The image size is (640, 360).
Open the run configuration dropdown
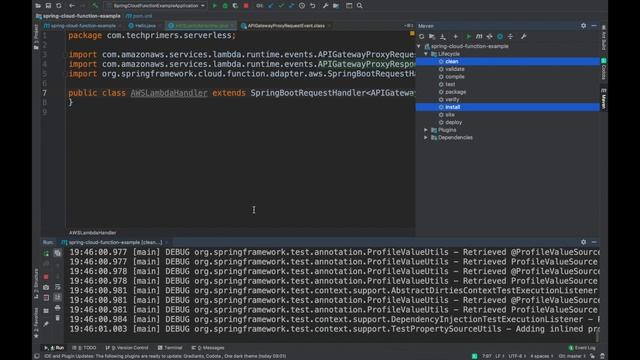coord(156,6)
